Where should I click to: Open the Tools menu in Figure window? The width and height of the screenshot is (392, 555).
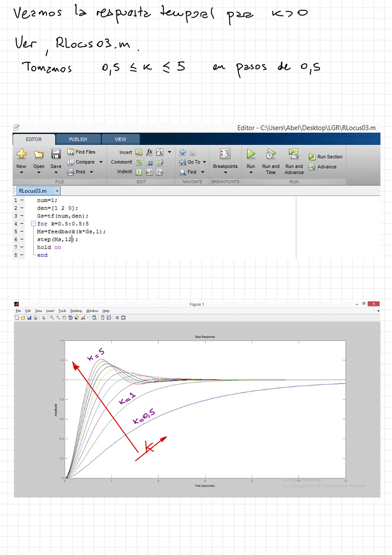[62, 311]
